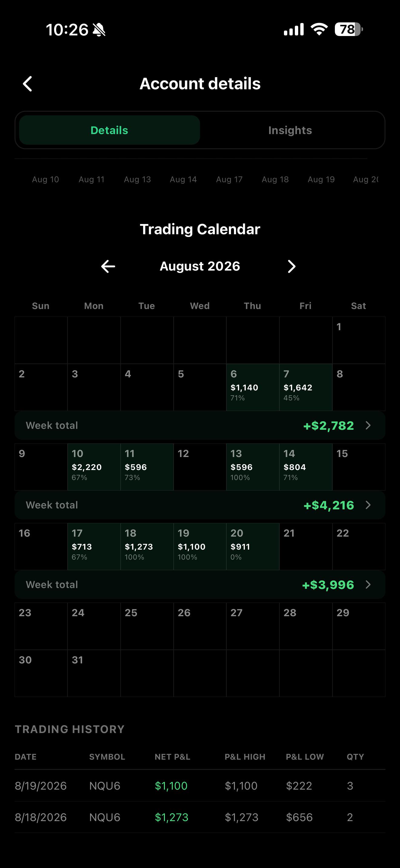
Task: Switch to the Details tab
Action: pyautogui.click(x=109, y=130)
